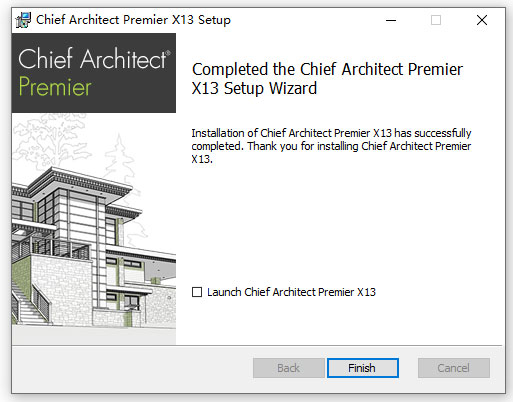Click the gray footer bar beside Back
Viewport: 513px width, 402px height.
(132, 369)
